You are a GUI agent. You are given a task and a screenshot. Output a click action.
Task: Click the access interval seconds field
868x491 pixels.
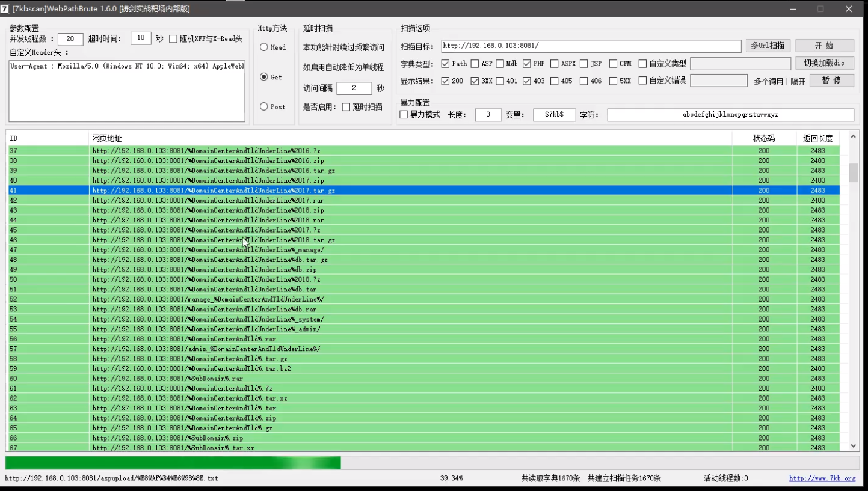pos(354,88)
